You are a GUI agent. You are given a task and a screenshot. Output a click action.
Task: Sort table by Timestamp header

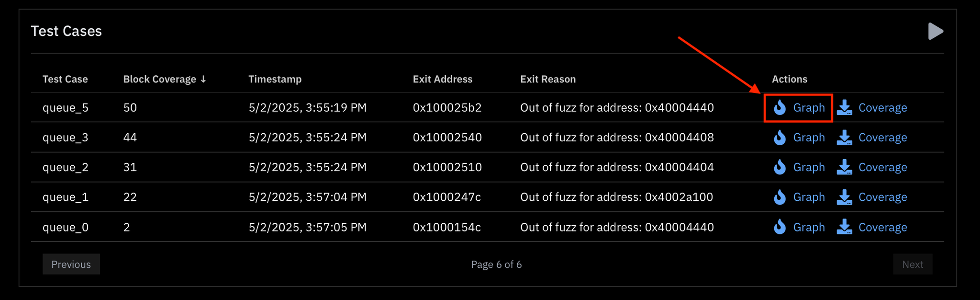275,79
